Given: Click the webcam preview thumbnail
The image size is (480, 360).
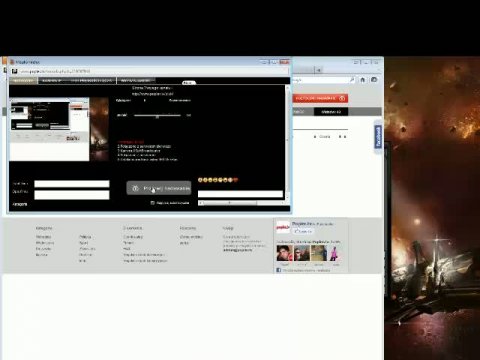Looking at the screenshot, I should pos(49,129).
